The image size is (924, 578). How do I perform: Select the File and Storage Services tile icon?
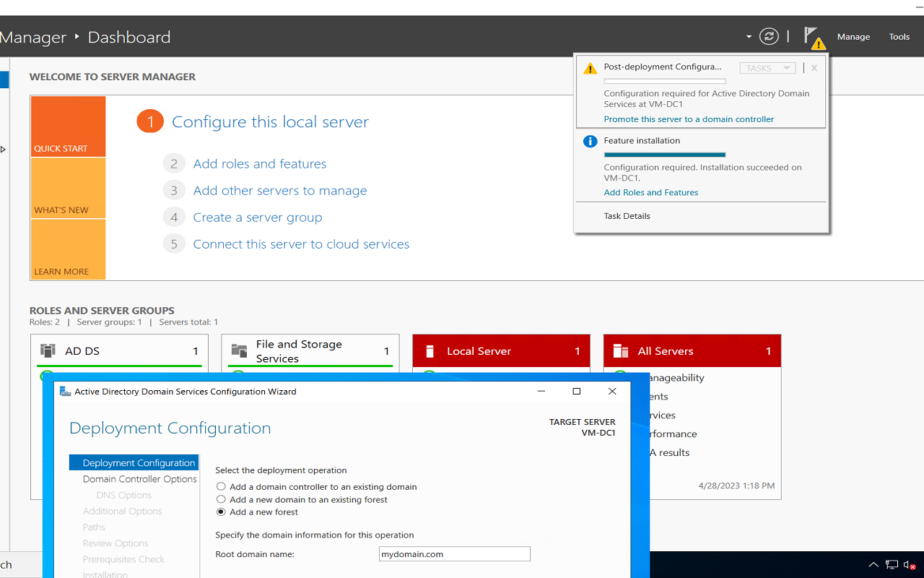239,351
